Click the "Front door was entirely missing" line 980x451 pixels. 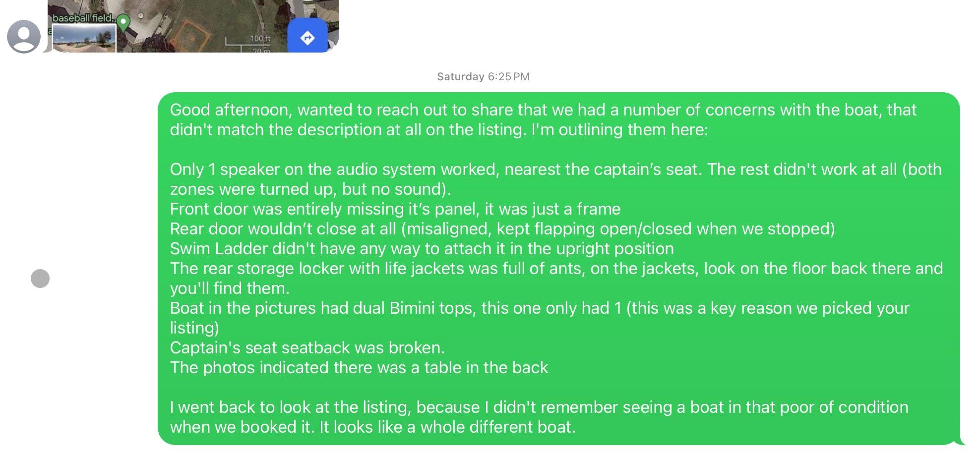click(x=395, y=209)
